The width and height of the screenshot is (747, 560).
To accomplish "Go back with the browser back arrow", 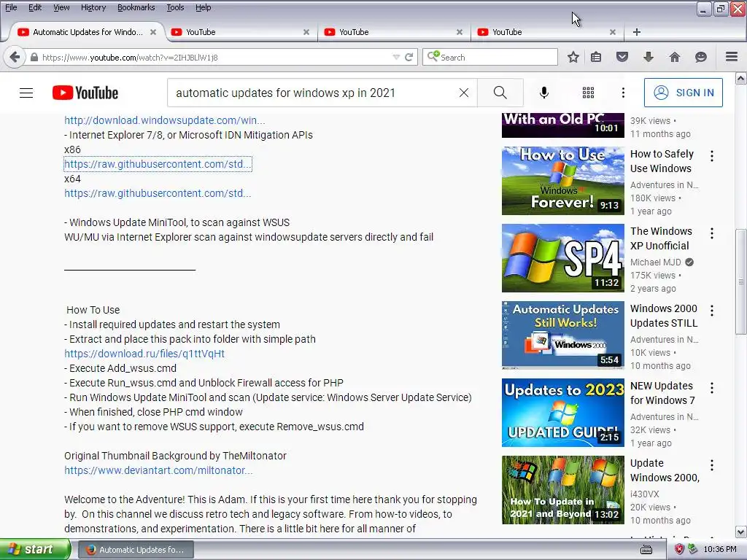I will [15, 57].
